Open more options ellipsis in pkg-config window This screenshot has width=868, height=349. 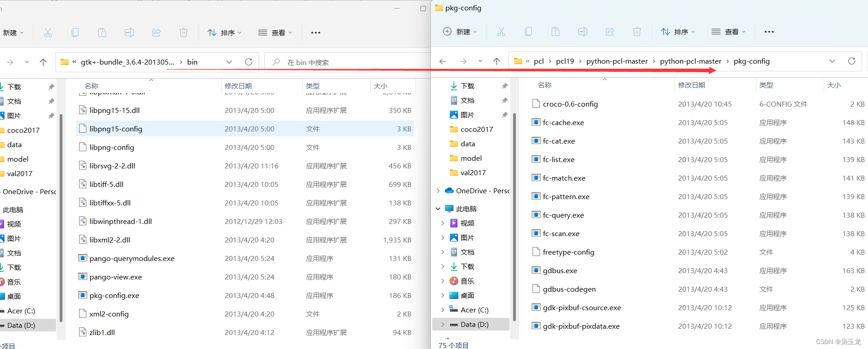(769, 32)
